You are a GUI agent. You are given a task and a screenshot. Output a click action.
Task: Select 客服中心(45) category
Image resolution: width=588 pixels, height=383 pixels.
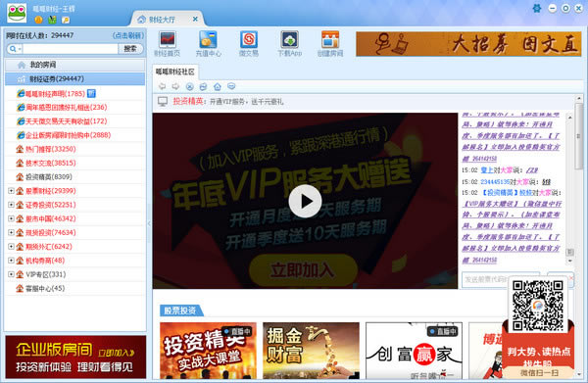[45, 288]
